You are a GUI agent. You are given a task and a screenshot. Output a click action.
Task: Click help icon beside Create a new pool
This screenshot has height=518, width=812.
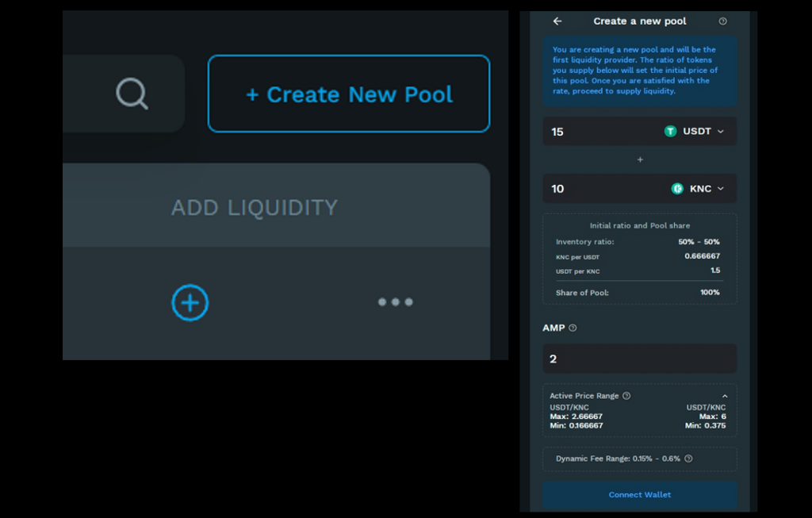722,21
